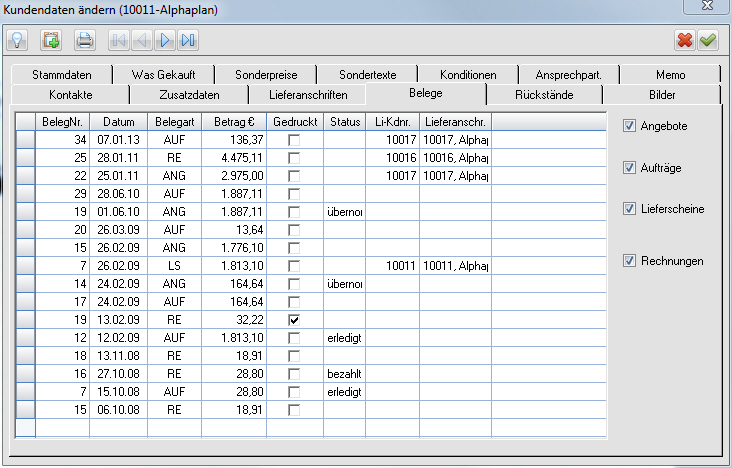Open the Zusatzdaten tab
This screenshot has width=732, height=468.
190,95
